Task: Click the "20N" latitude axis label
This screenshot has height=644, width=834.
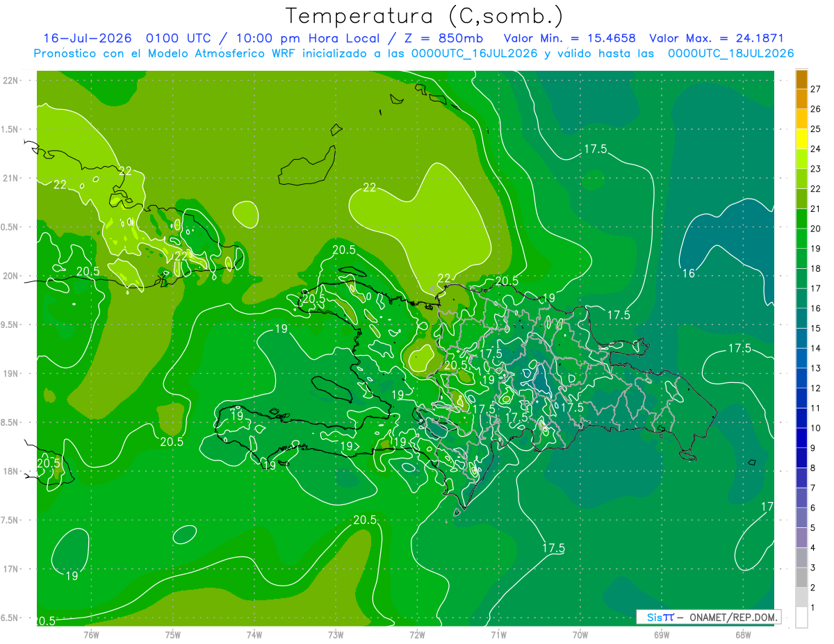Action: (11, 276)
